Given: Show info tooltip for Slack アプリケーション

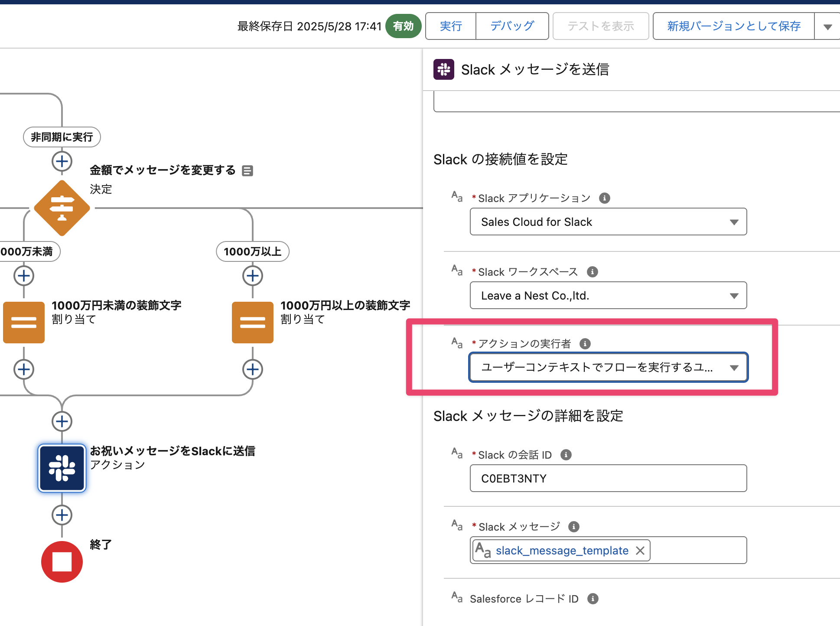Looking at the screenshot, I should 604,198.
